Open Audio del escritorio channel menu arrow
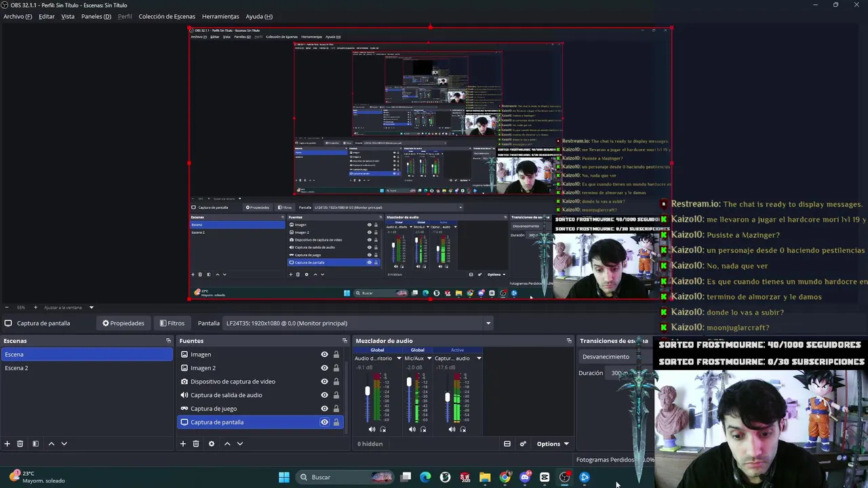This screenshot has width=868, height=488. tap(399, 359)
